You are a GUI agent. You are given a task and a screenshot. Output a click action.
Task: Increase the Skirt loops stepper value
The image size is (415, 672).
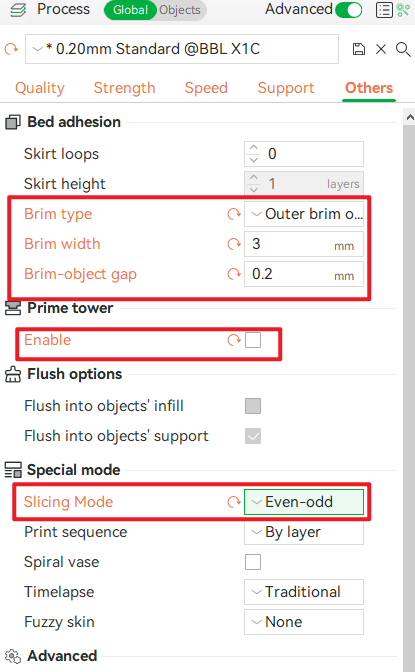pyautogui.click(x=254, y=148)
